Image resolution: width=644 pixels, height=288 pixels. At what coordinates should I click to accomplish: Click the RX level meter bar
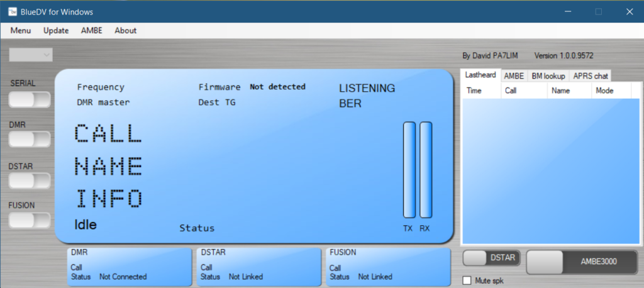[426, 170]
